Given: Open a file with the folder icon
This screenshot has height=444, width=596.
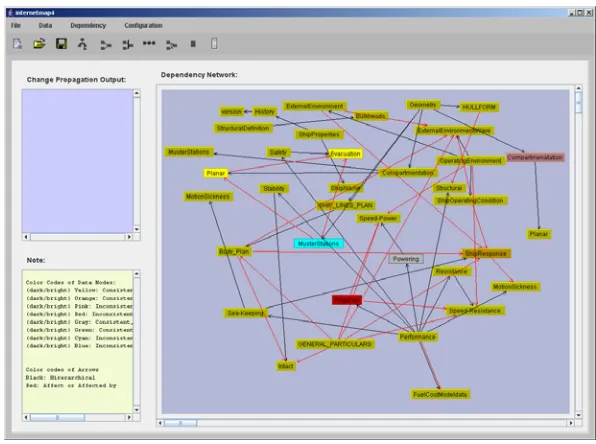Looking at the screenshot, I should pyautogui.click(x=39, y=44).
